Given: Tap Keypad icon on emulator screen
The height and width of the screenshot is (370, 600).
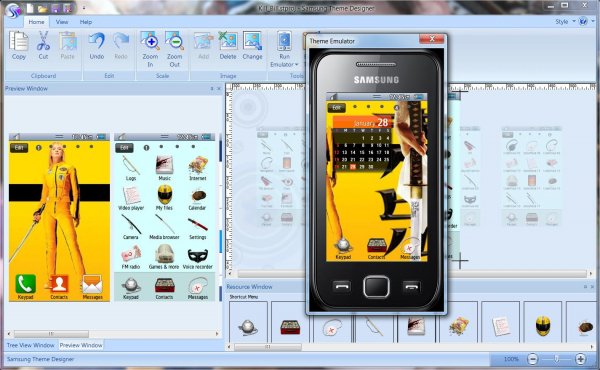Looking at the screenshot, I should tap(343, 248).
